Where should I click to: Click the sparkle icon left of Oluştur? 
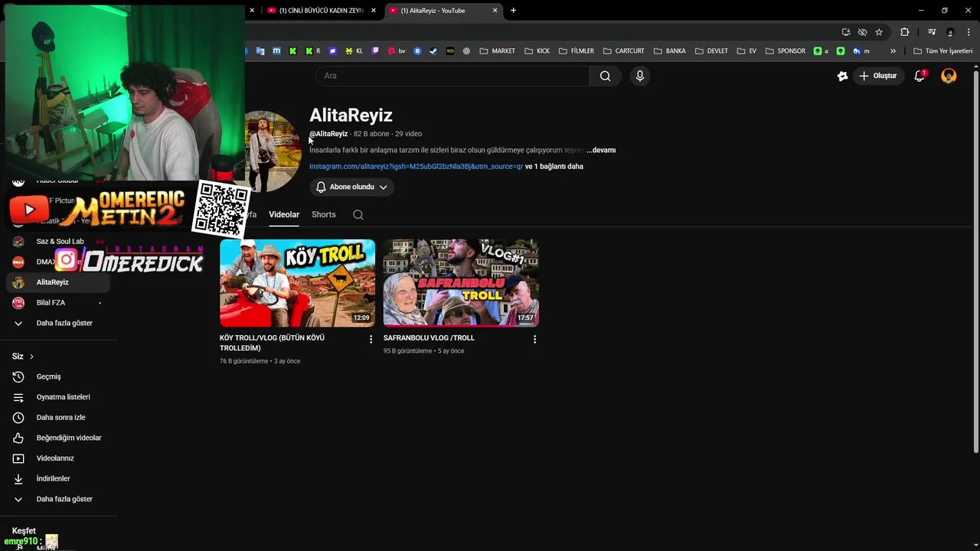[x=842, y=76]
